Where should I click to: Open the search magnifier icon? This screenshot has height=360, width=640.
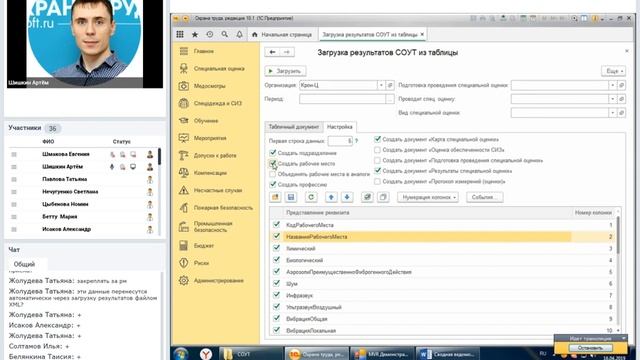[224, 35]
